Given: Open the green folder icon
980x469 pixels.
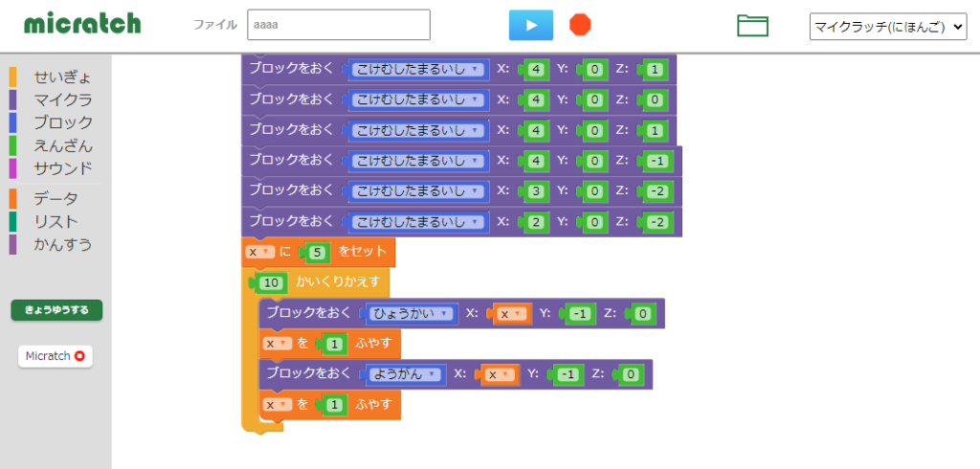Looking at the screenshot, I should (x=752, y=26).
